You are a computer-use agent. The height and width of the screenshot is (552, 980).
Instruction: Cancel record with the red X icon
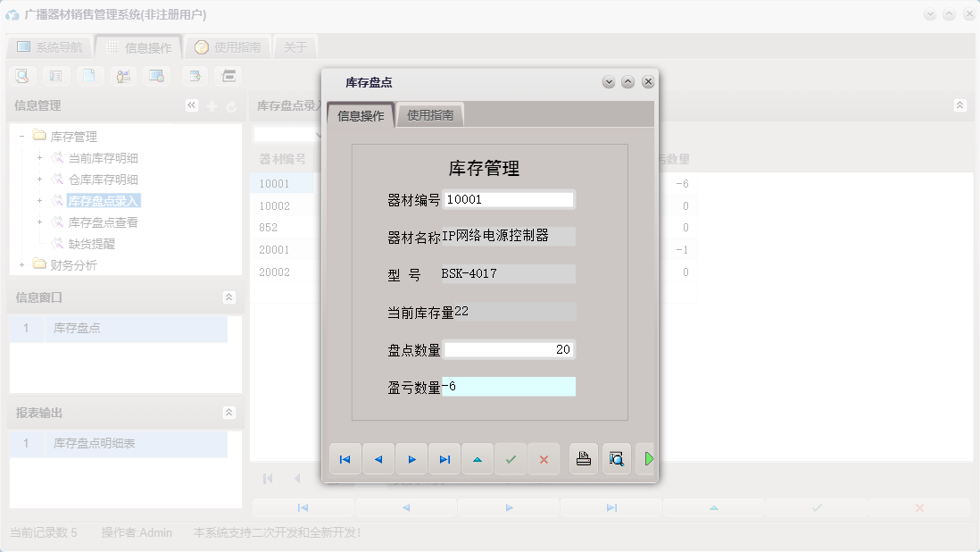click(x=542, y=459)
